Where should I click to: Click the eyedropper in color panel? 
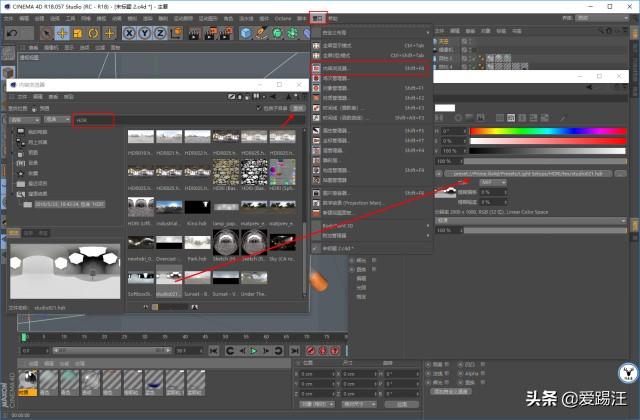[x=562, y=118]
